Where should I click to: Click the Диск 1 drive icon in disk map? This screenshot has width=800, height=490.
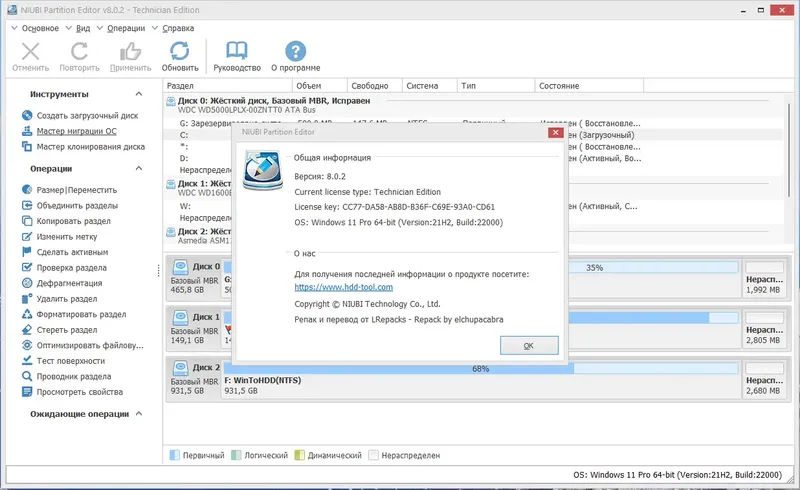[x=180, y=317]
